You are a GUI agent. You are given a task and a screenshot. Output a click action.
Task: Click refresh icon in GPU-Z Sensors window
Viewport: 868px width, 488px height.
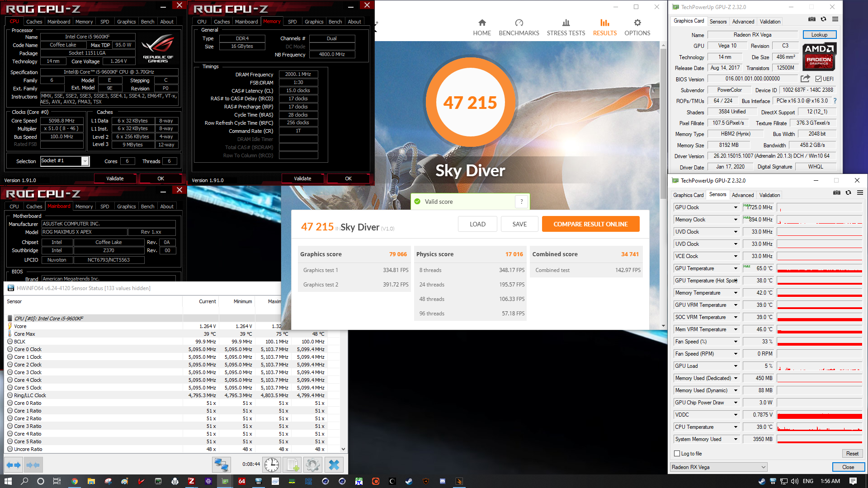[x=848, y=193]
